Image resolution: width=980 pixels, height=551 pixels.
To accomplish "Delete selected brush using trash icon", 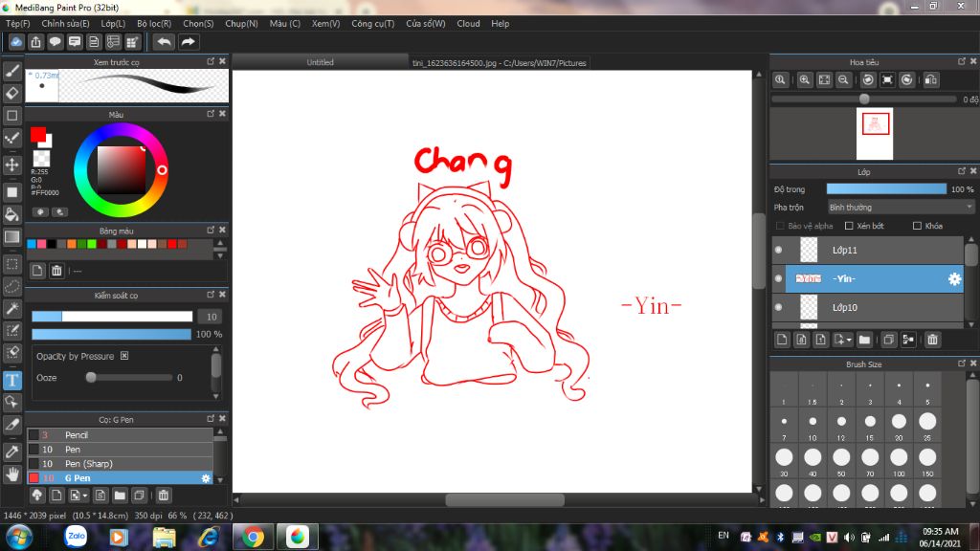I will pos(163,496).
